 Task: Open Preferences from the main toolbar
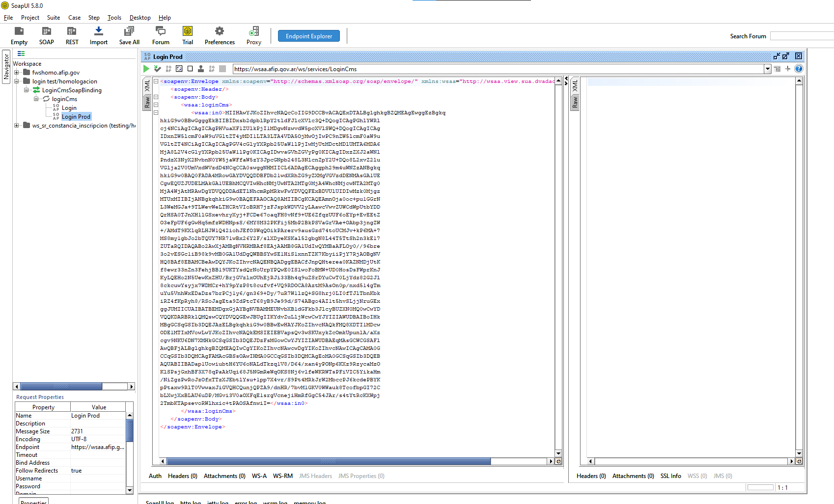[220, 36]
